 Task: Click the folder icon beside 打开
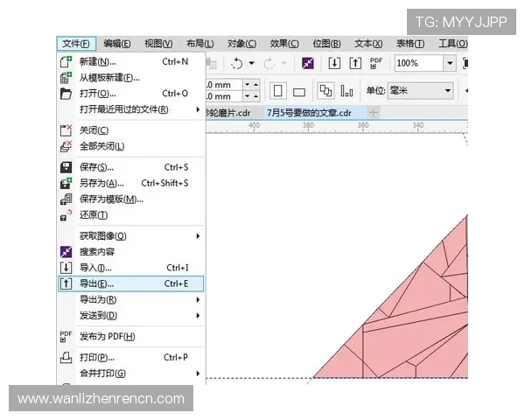[x=66, y=94]
